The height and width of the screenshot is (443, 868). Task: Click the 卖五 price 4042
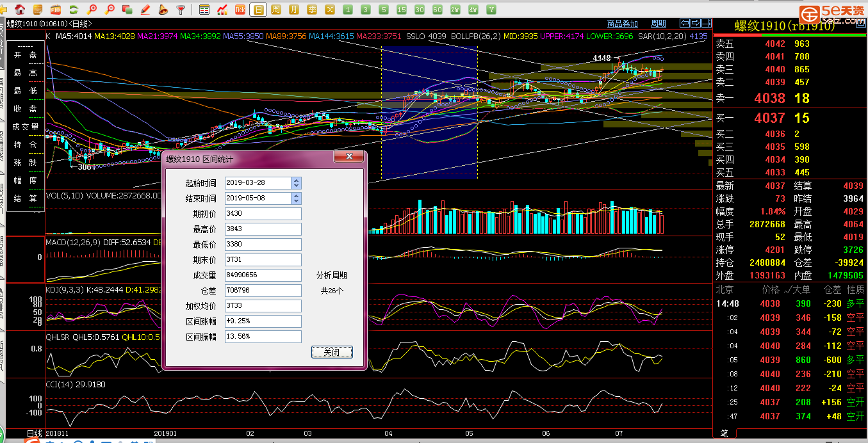pyautogui.click(x=775, y=44)
